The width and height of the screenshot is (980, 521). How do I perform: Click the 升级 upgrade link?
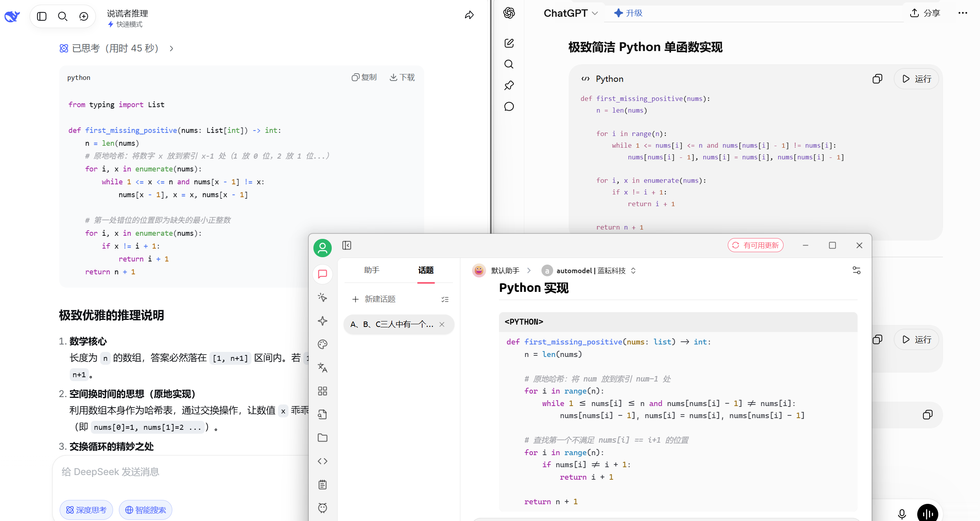click(628, 13)
